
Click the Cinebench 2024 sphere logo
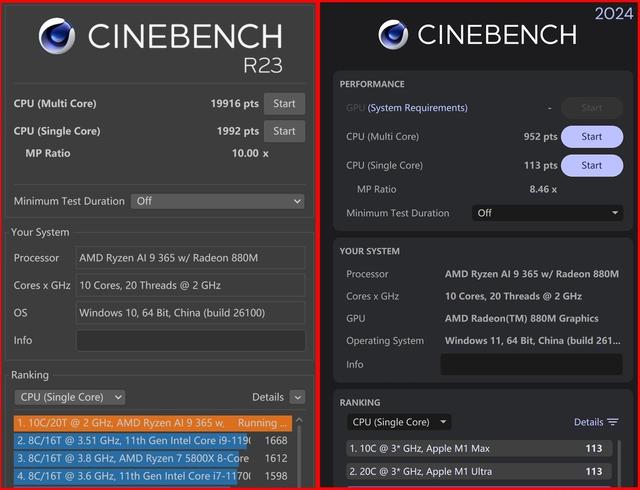point(393,35)
